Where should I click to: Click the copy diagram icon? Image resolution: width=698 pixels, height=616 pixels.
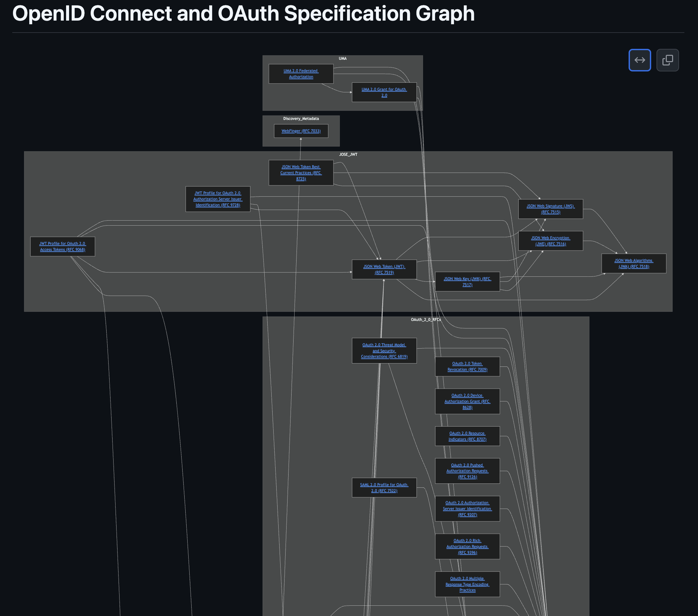667,60
